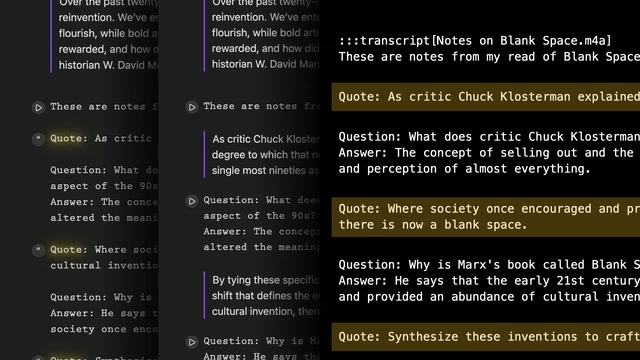The width and height of the screenshot is (640, 360).
Task: Click 'These are notes from my read' transcript line
Action: point(489,57)
